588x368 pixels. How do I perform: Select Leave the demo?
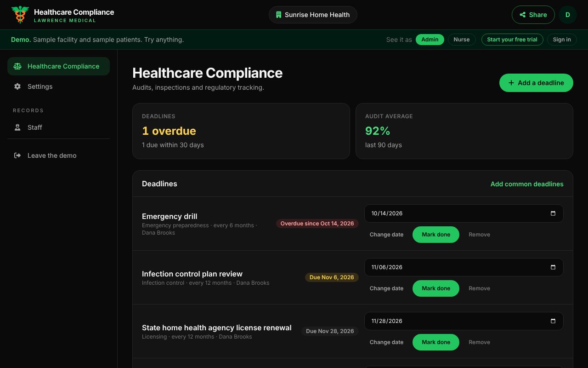pyautogui.click(x=58, y=155)
